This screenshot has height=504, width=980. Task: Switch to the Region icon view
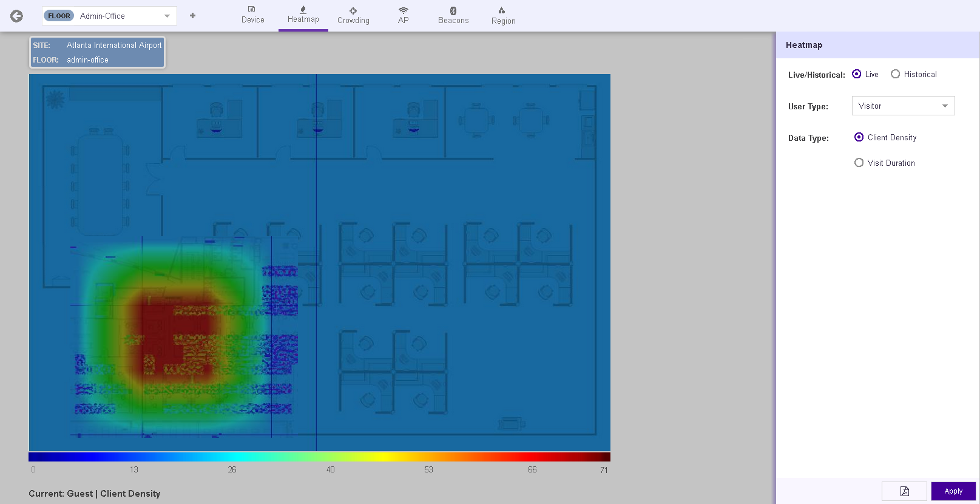(x=502, y=10)
